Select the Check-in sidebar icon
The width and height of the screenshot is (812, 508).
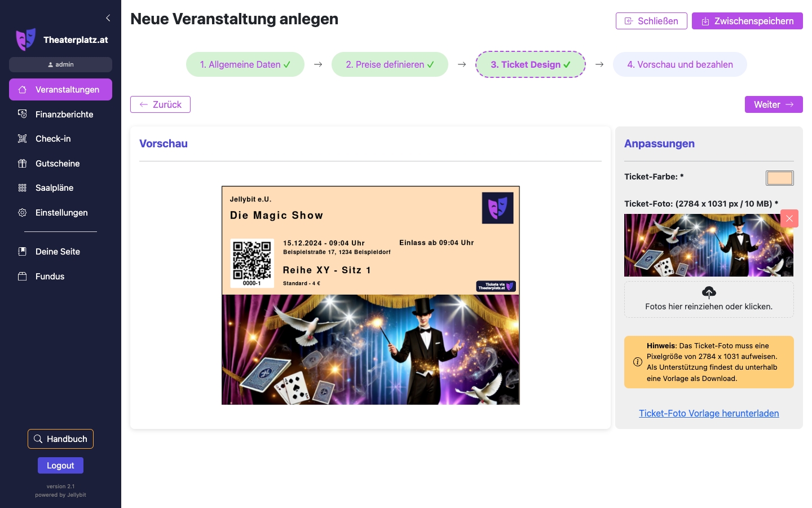[22, 139]
